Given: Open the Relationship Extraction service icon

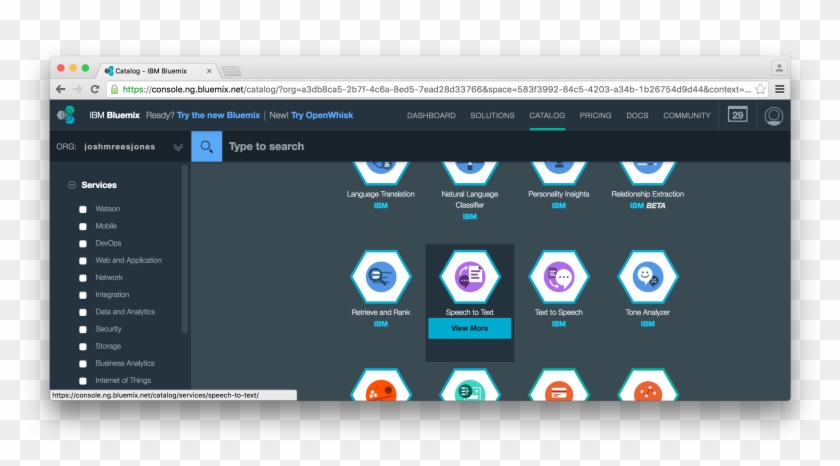Looking at the screenshot, I should coord(647,172).
